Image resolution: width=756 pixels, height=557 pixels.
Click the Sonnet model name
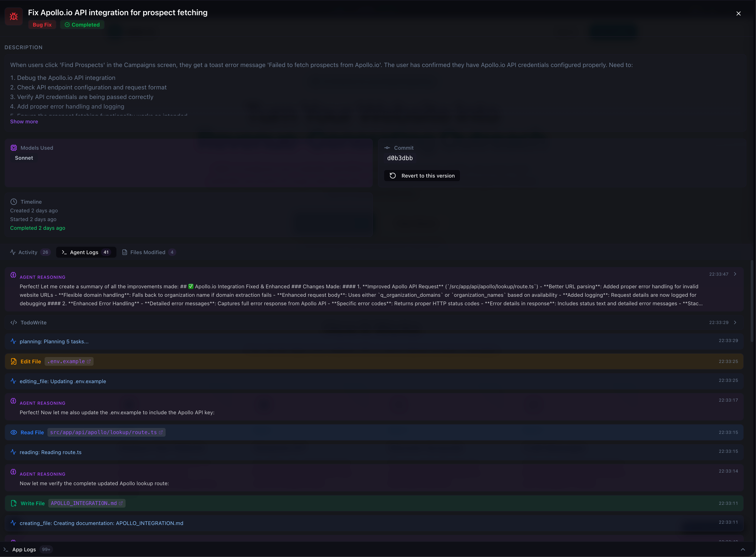pyautogui.click(x=24, y=158)
